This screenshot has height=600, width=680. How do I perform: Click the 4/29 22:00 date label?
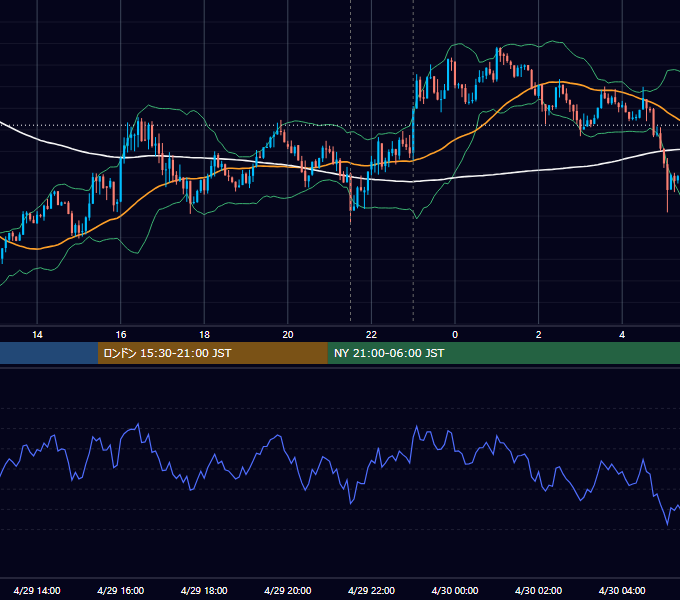pos(371,590)
